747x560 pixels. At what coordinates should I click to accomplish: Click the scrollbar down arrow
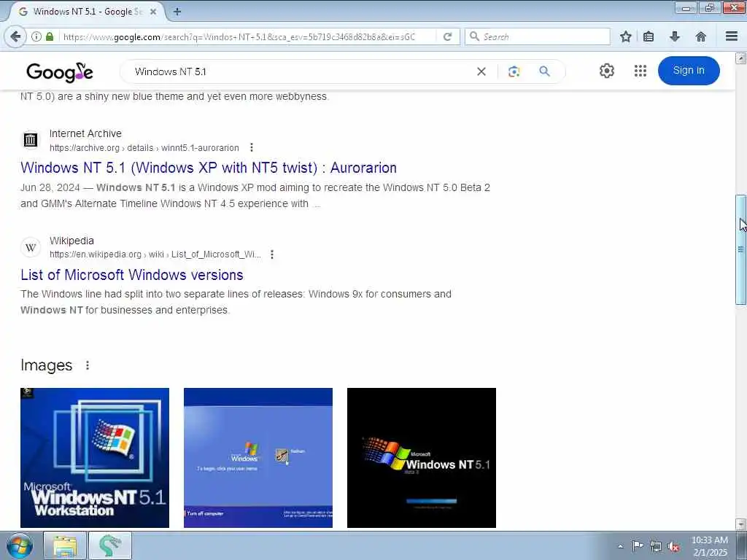(740, 524)
